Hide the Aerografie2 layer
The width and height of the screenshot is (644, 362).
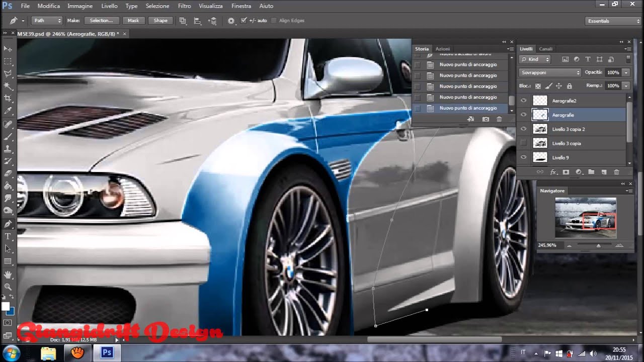tap(524, 101)
